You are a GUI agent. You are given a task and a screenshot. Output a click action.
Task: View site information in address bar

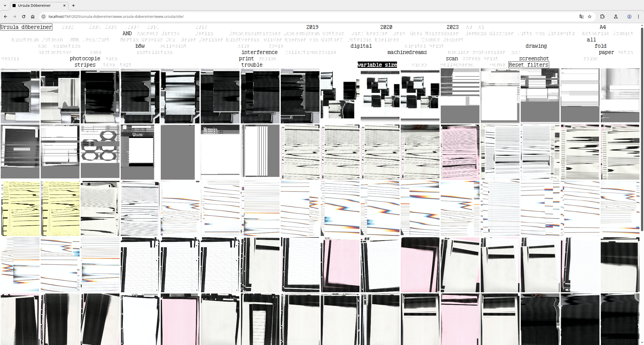click(x=44, y=17)
